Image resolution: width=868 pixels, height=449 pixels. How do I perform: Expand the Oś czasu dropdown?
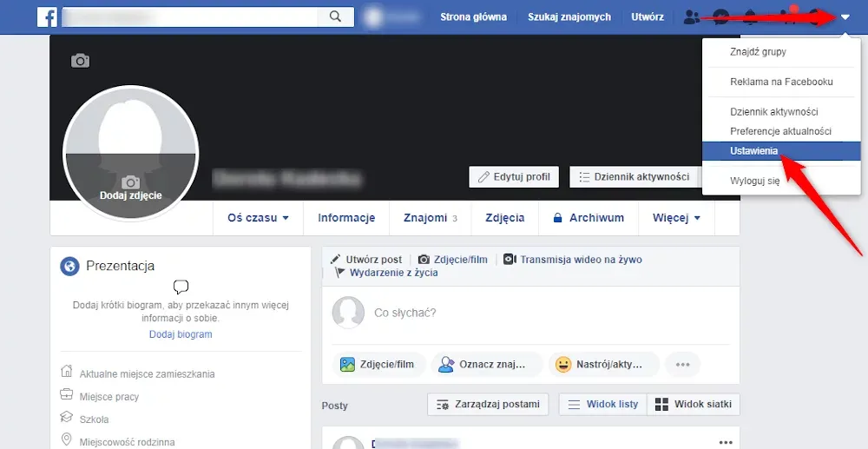258,218
